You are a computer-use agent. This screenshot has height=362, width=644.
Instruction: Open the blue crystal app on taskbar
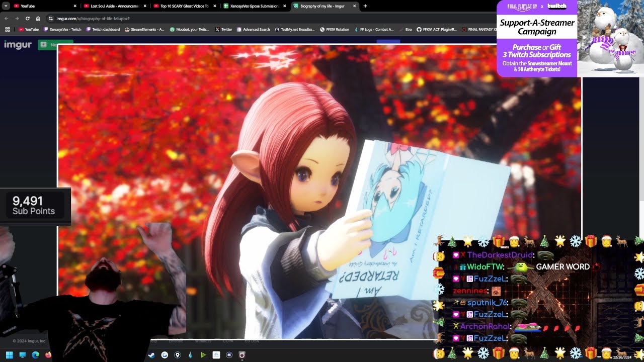190,355
